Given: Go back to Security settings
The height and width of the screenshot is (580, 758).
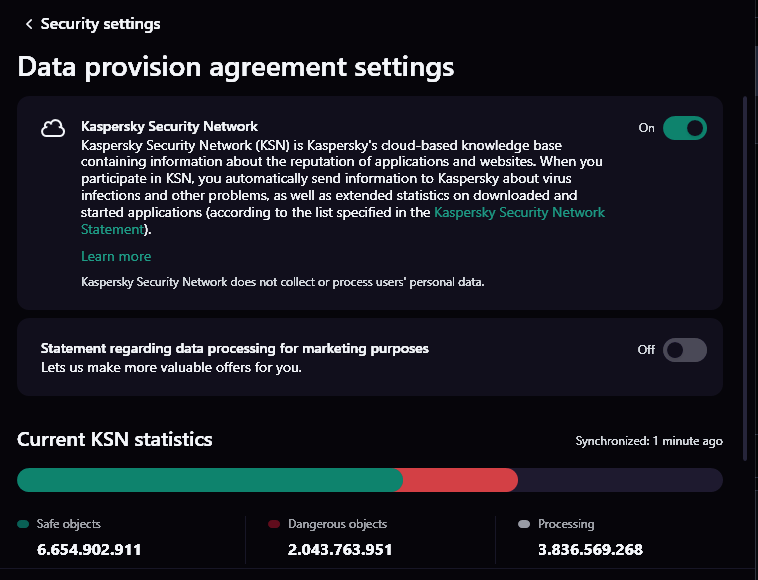Looking at the screenshot, I should 100,24.
